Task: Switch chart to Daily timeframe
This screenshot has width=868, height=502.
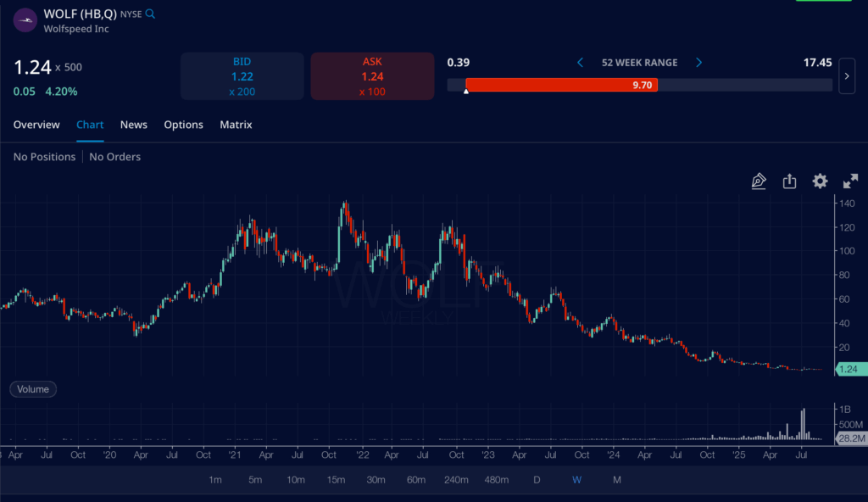Action: (x=537, y=479)
